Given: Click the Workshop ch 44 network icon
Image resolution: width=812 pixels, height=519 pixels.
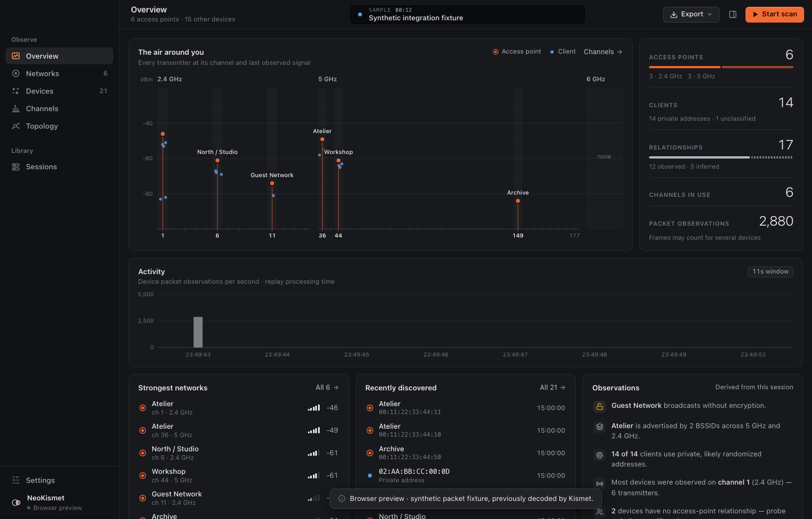Looking at the screenshot, I should [x=143, y=476].
